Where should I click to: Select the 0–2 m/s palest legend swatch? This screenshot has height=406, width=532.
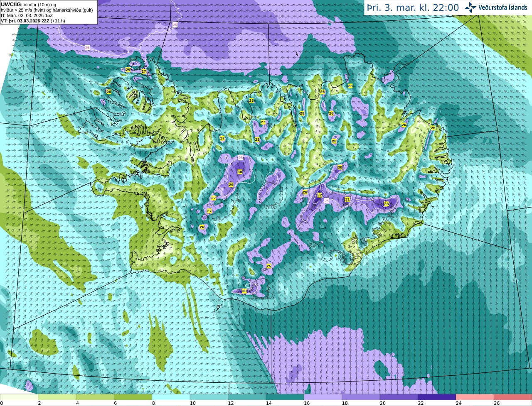click(19, 397)
